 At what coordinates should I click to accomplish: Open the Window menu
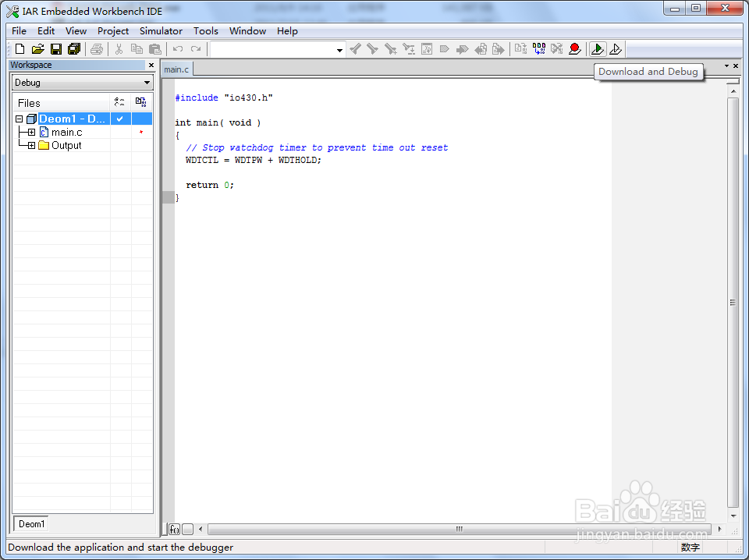[247, 31]
